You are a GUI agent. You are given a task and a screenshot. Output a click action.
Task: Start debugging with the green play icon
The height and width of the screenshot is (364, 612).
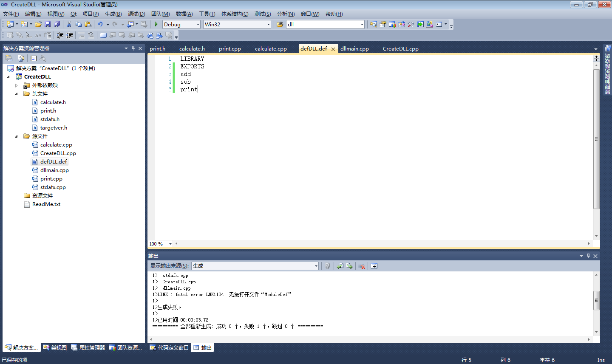click(156, 24)
